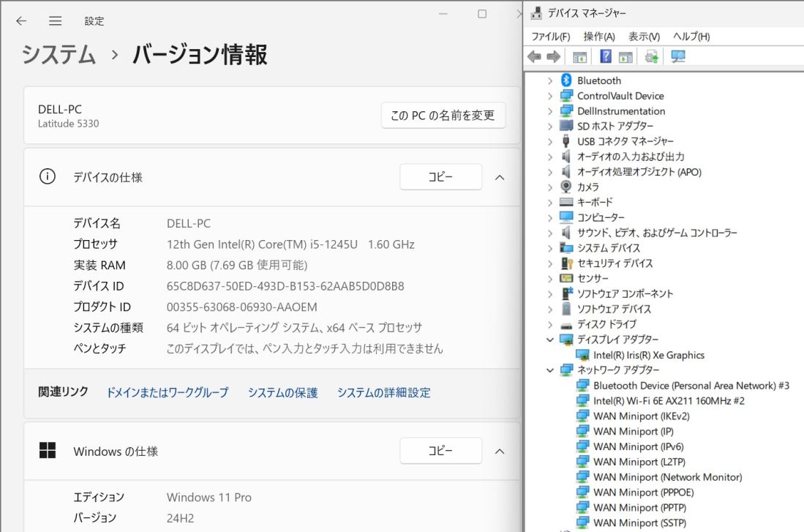Collapse the デバイスの仕様 section chevron

pyautogui.click(x=500, y=178)
